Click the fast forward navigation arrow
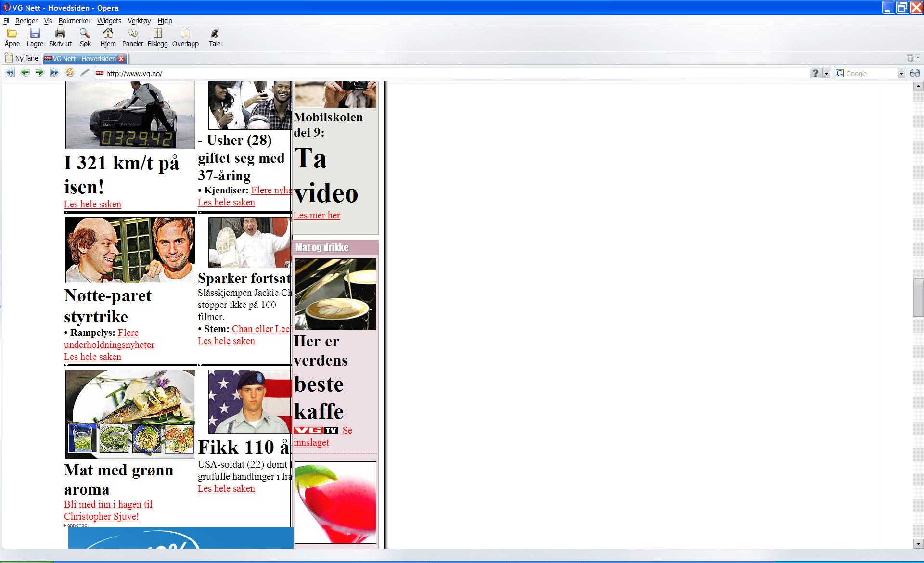Image resolution: width=924 pixels, height=563 pixels. coord(54,73)
